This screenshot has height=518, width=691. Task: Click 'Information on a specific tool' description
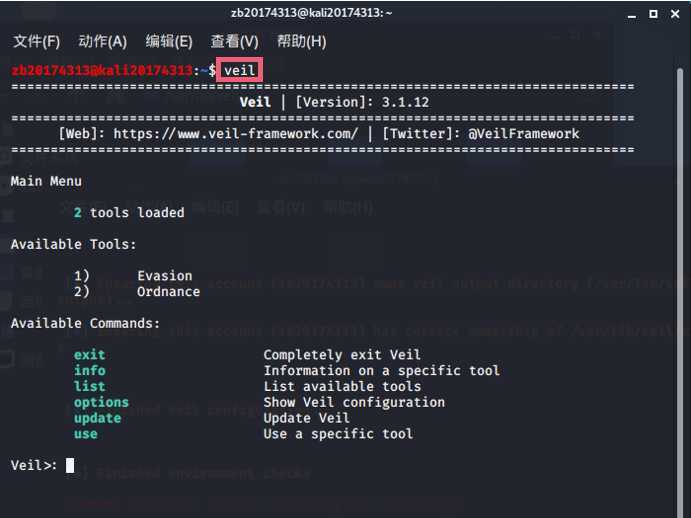(382, 370)
